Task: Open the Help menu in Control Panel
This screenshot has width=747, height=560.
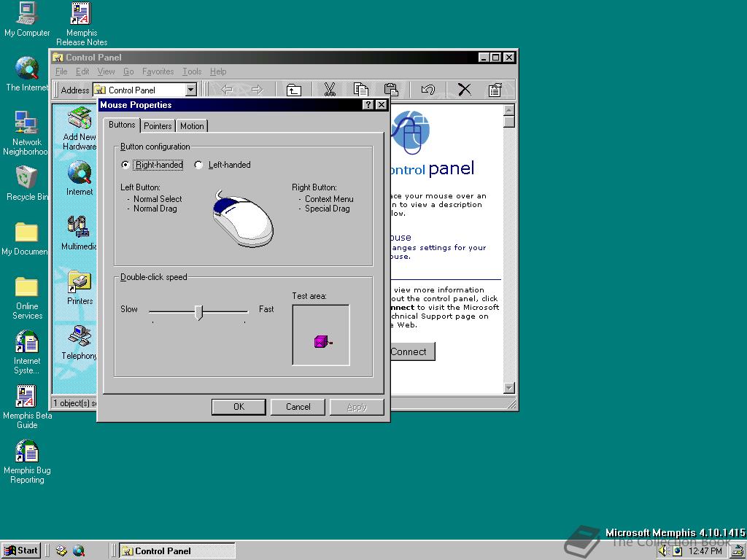Action: pyautogui.click(x=218, y=71)
